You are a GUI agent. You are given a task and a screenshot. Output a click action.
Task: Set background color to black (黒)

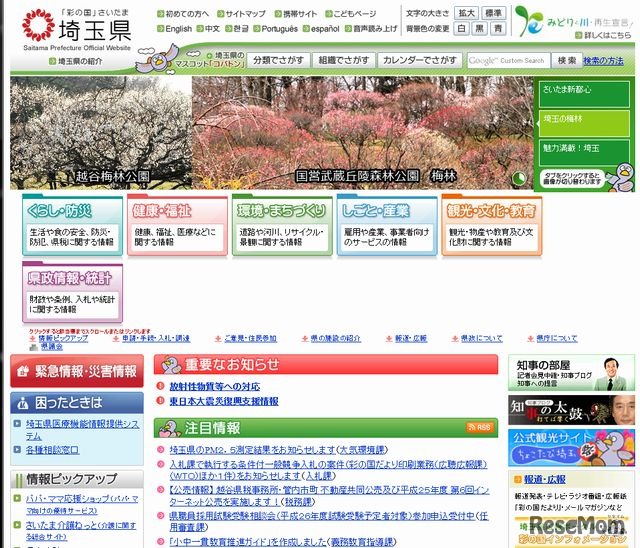480,29
